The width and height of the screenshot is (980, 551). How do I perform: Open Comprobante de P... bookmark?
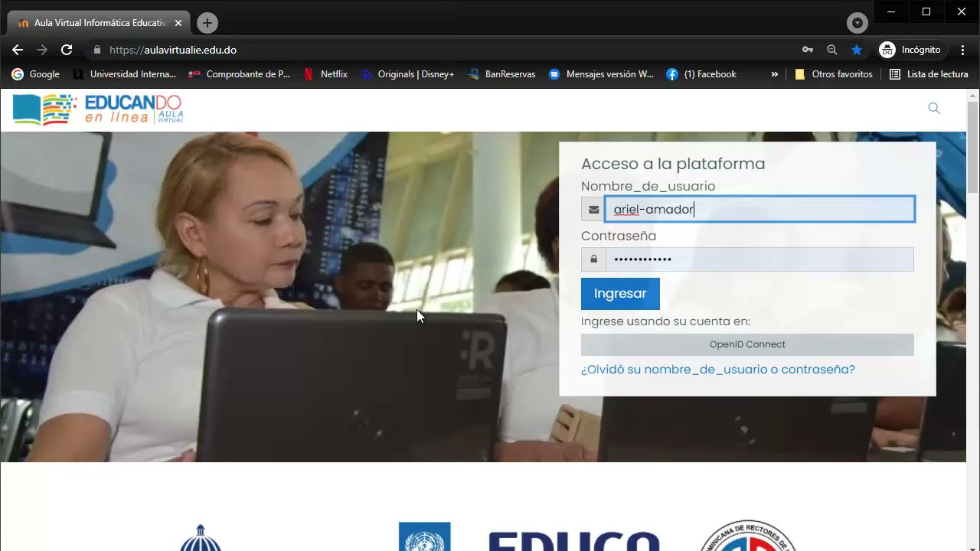pyautogui.click(x=240, y=74)
